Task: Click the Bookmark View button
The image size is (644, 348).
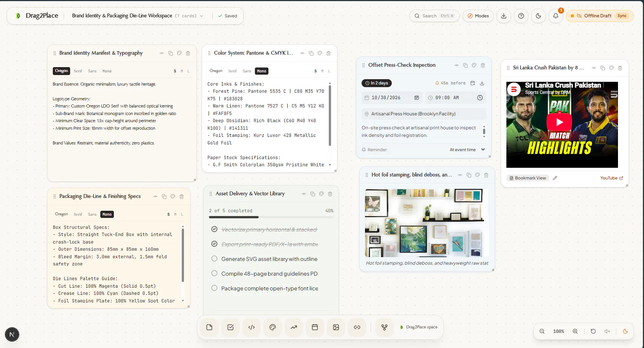Action: click(x=527, y=178)
